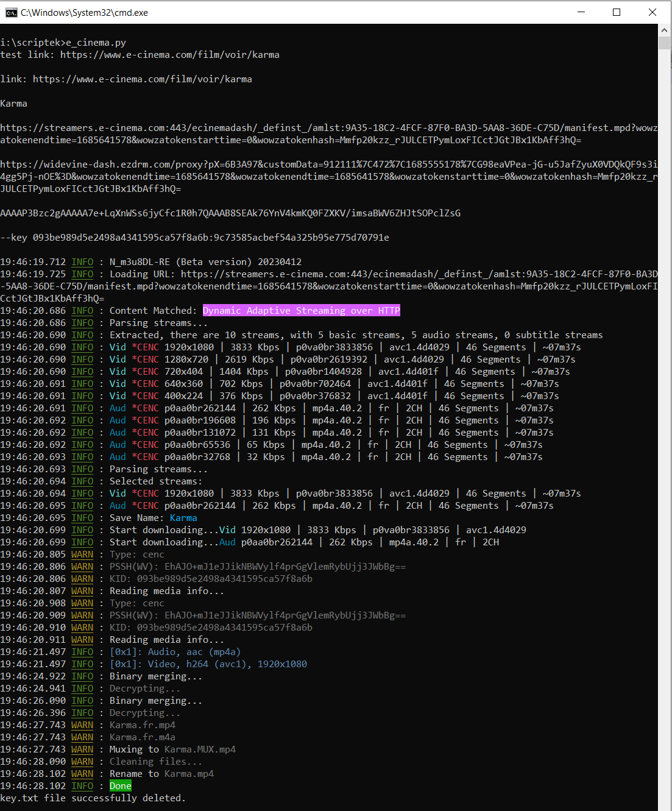
Task: Click the 'Cleaning files...' line
Action: pos(101,762)
